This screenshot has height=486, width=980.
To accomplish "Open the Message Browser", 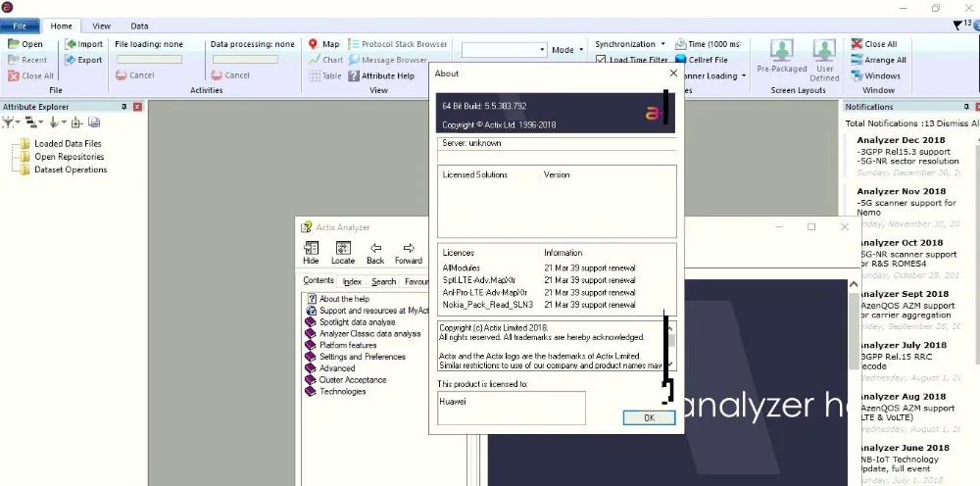I will pyautogui.click(x=387, y=60).
